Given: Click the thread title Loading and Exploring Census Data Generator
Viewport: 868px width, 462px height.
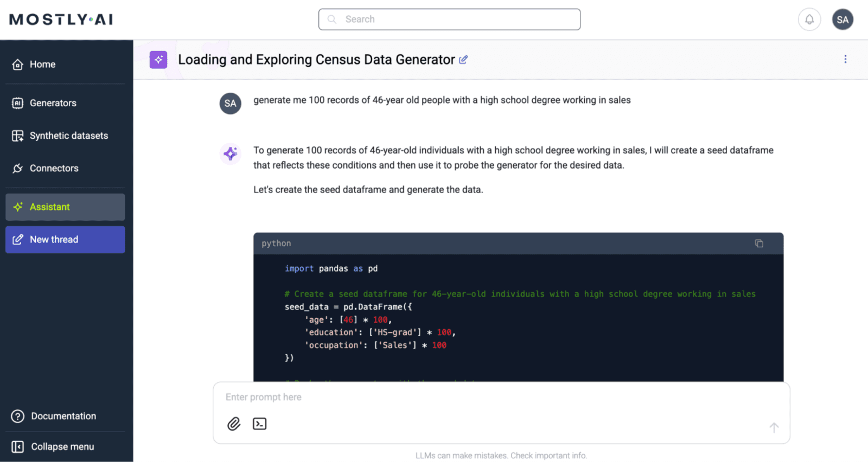Looking at the screenshot, I should (x=316, y=60).
